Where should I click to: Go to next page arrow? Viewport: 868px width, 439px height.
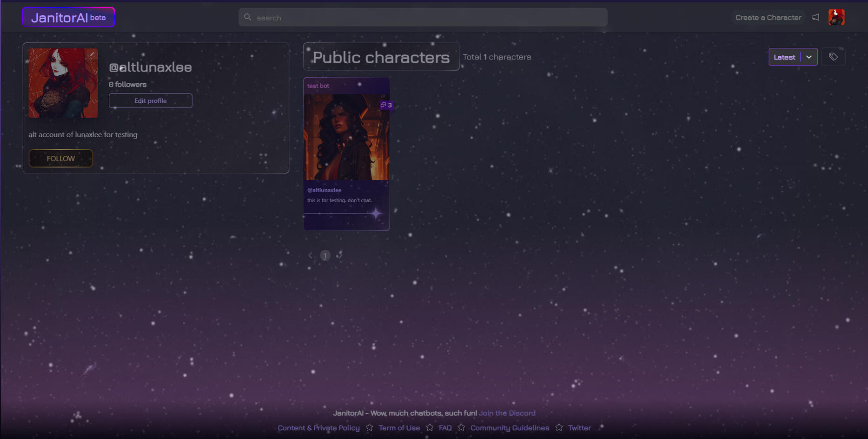(x=340, y=255)
